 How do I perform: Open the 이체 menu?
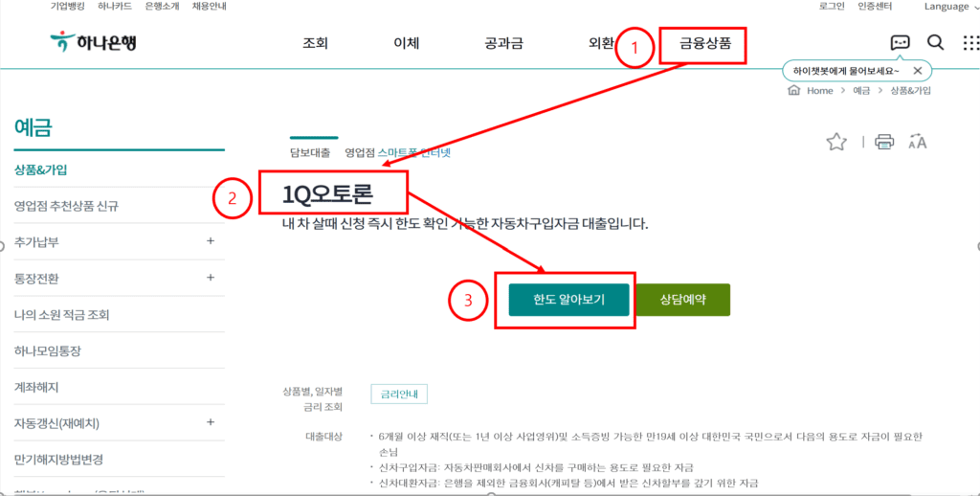click(x=406, y=44)
